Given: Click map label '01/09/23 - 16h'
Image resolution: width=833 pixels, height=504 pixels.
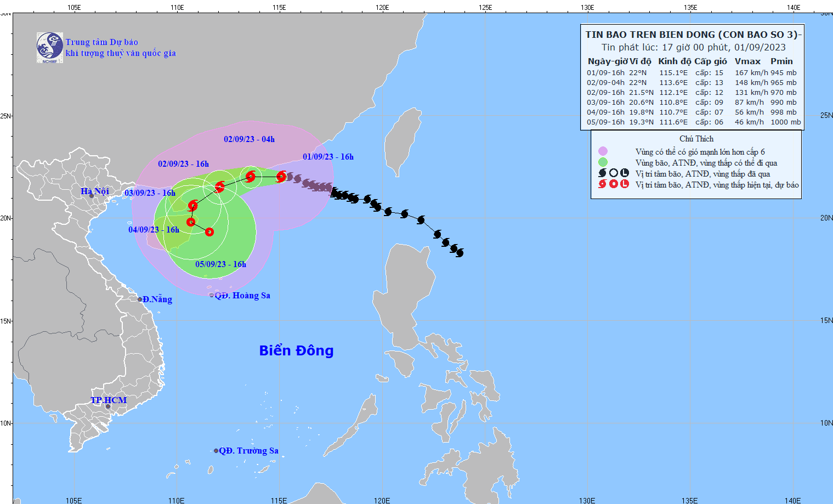Looking at the screenshot, I should pyautogui.click(x=328, y=157).
